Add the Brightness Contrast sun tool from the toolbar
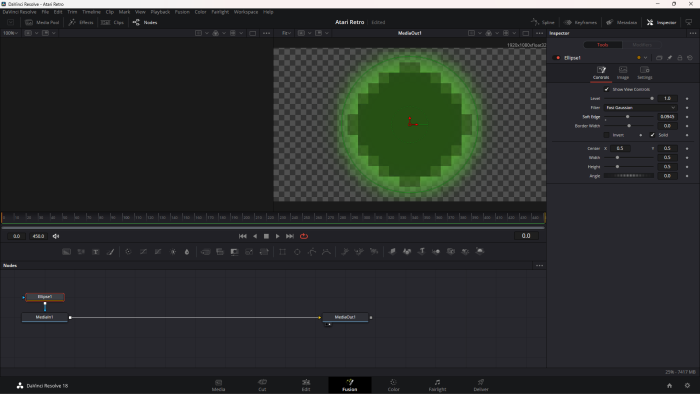The height and width of the screenshot is (394, 700). pyautogui.click(x=173, y=252)
